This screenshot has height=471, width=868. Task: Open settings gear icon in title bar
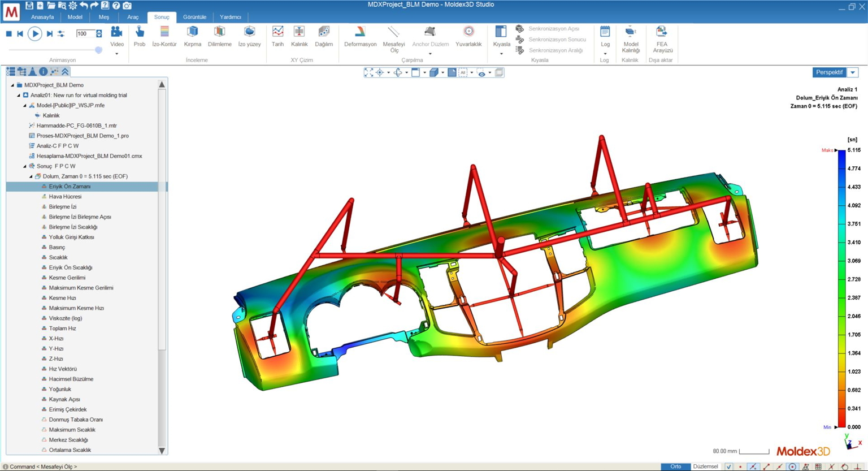73,5
